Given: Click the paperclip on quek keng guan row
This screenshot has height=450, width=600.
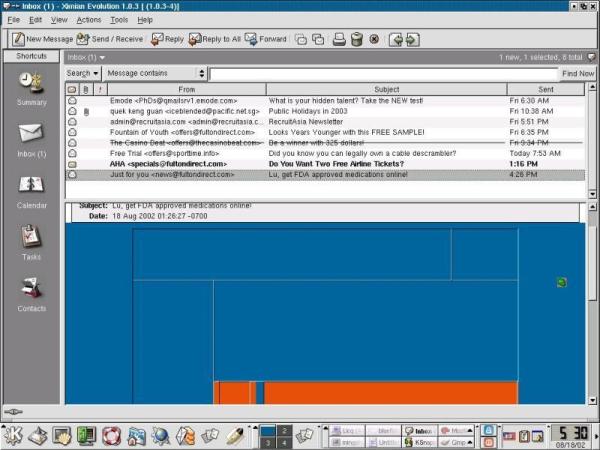Looking at the screenshot, I should point(86,112).
